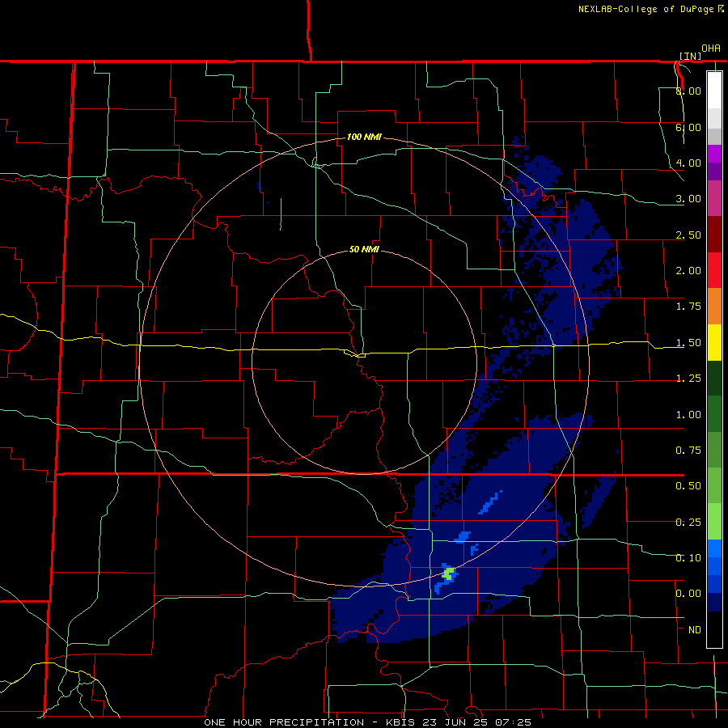The width and height of the screenshot is (728, 728).
Task: Click the 1.25 legend value
Action: tap(688, 379)
